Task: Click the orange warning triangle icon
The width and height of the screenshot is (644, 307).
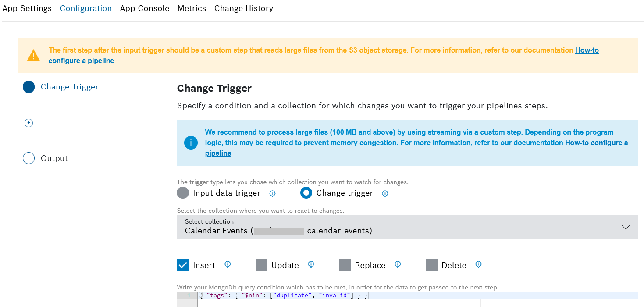Action: tap(33, 56)
